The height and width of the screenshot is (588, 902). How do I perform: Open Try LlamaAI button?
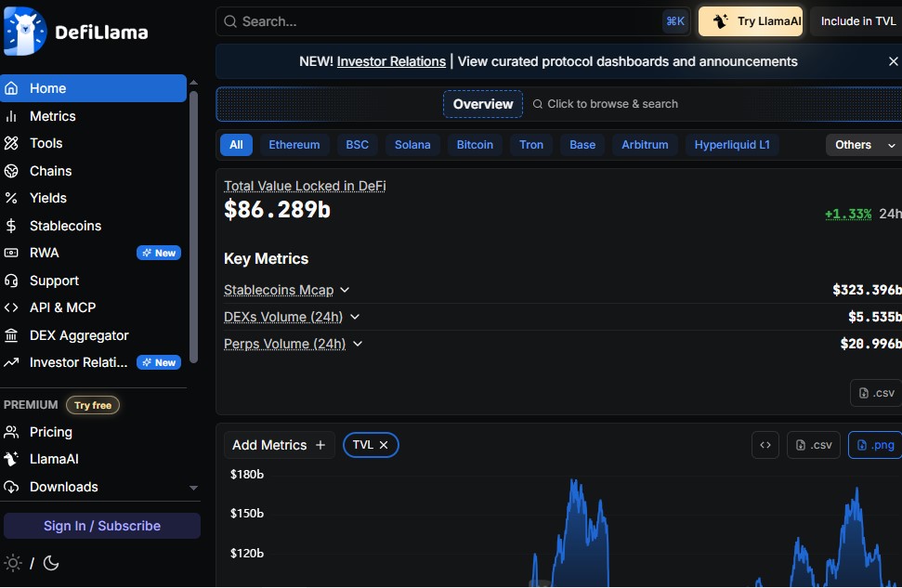tap(751, 21)
